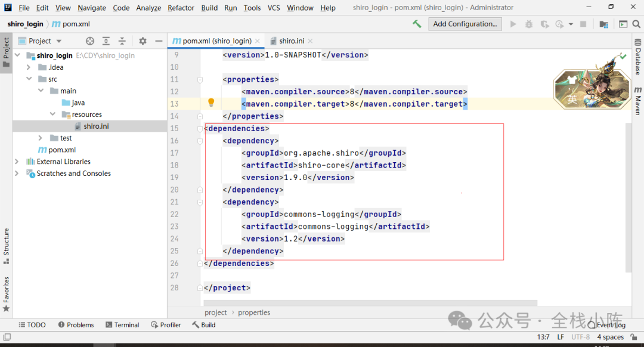Open the Refactor menu

click(x=181, y=7)
